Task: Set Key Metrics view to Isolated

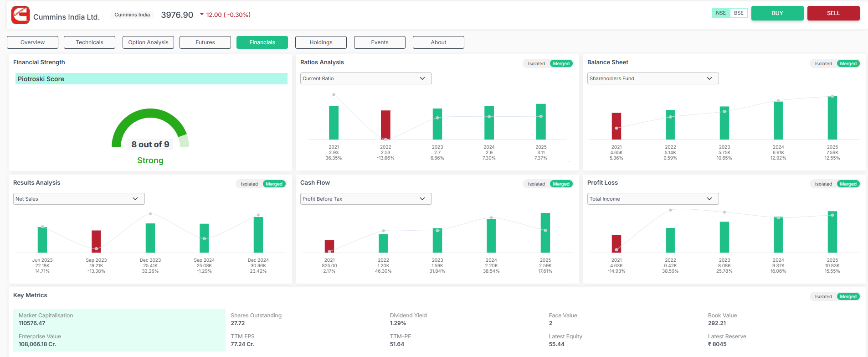Action: click(823, 297)
